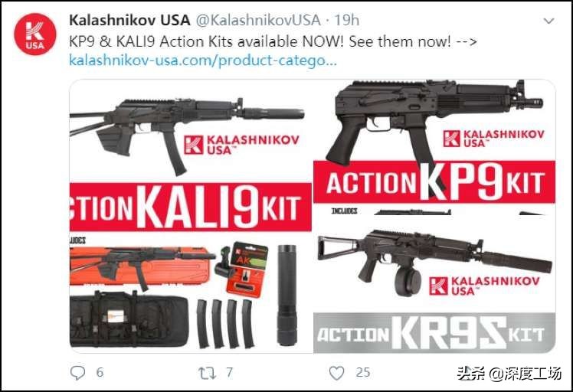This screenshot has width=573, height=392.
Task: Open the tweet options chevron menu
Action: [548, 21]
